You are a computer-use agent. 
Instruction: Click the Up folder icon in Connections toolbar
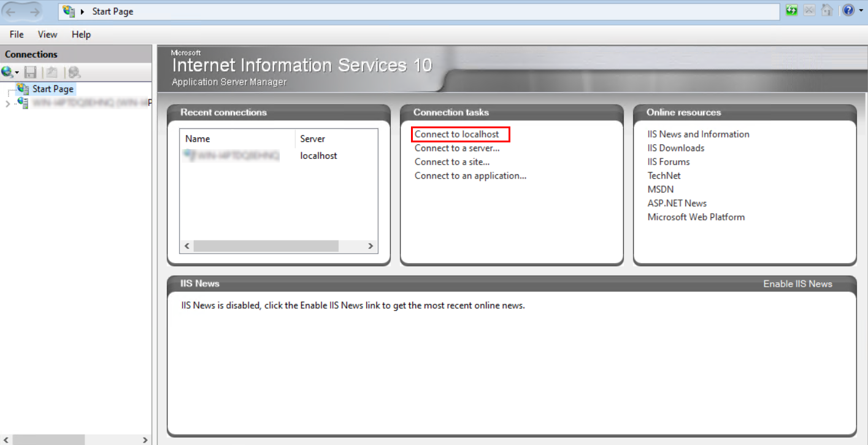point(52,72)
